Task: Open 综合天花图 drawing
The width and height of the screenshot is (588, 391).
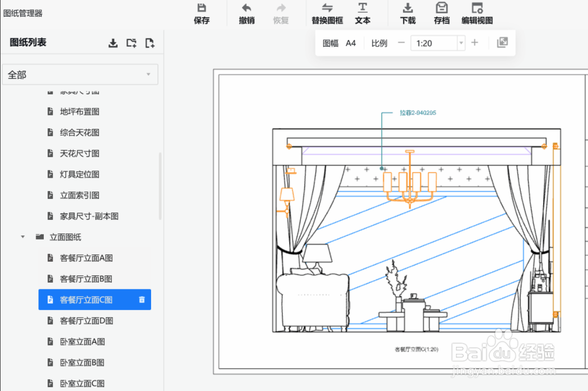Action: point(79,132)
